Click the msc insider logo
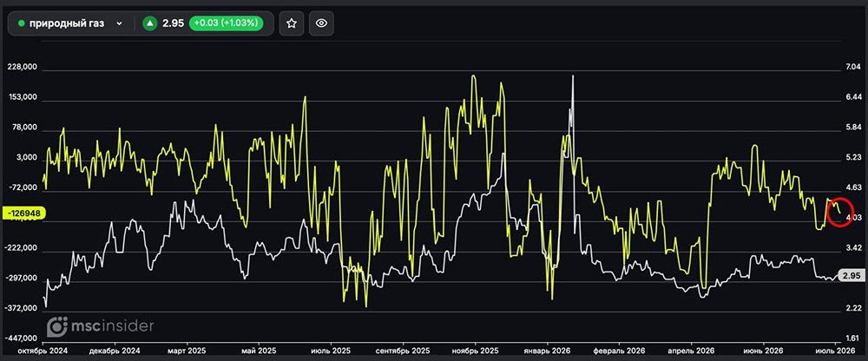Screen dimensions: 868x361 100,326
